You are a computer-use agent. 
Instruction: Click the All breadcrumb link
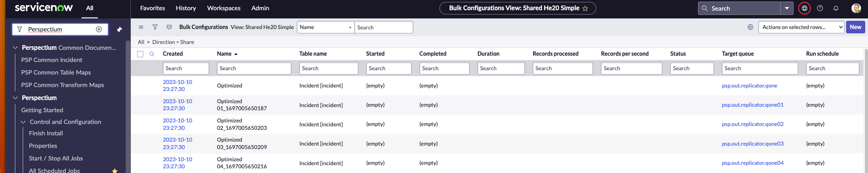(x=141, y=42)
